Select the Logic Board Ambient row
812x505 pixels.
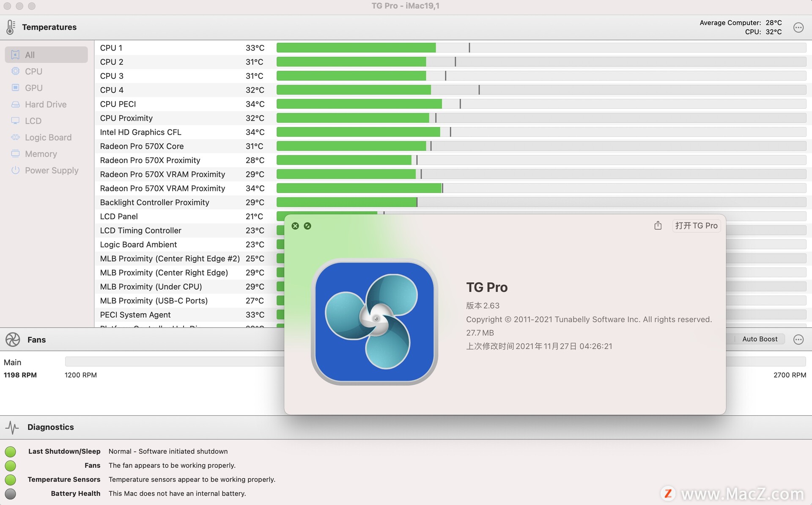189,244
